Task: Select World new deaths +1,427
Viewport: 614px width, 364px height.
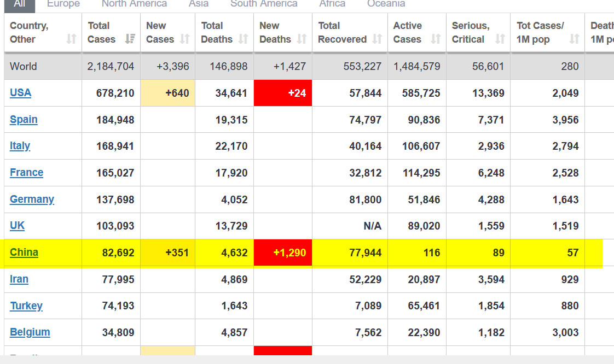Action: (x=289, y=67)
